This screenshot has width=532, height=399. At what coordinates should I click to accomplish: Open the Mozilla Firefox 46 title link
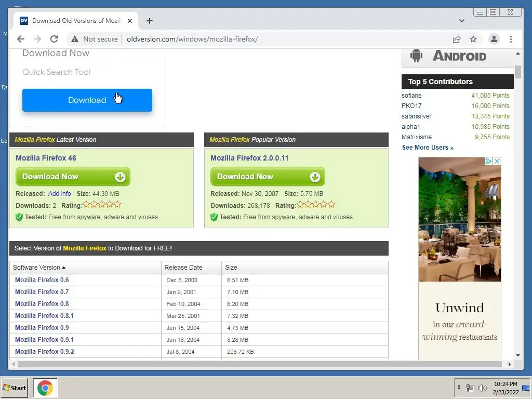click(46, 158)
